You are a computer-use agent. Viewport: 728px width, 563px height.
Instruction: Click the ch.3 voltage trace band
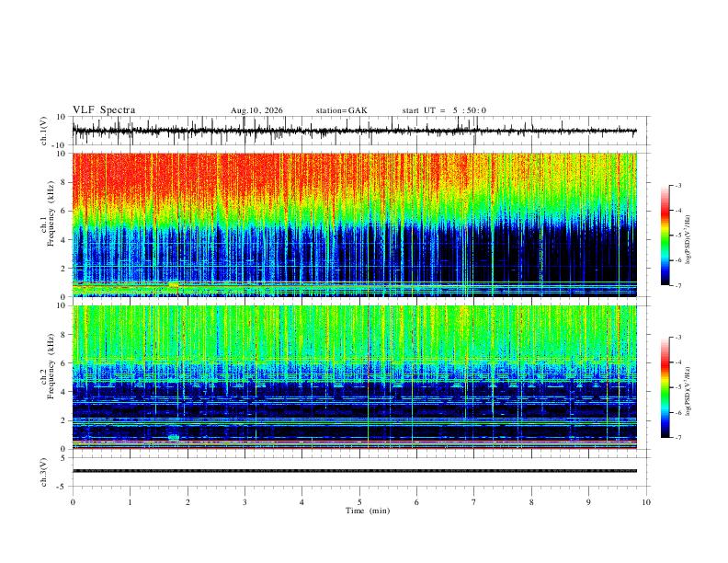click(x=354, y=471)
